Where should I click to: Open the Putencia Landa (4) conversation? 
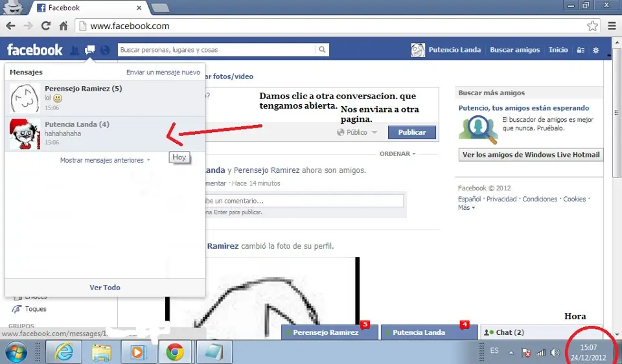point(105,134)
